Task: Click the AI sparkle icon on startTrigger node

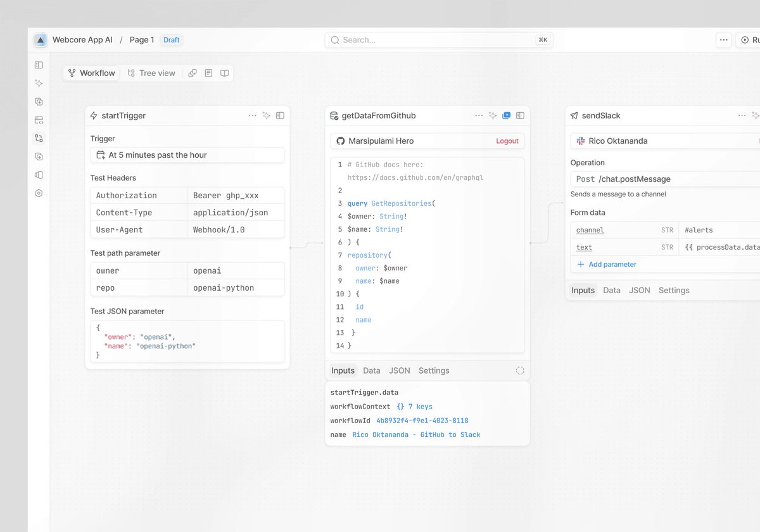Action: coord(267,115)
